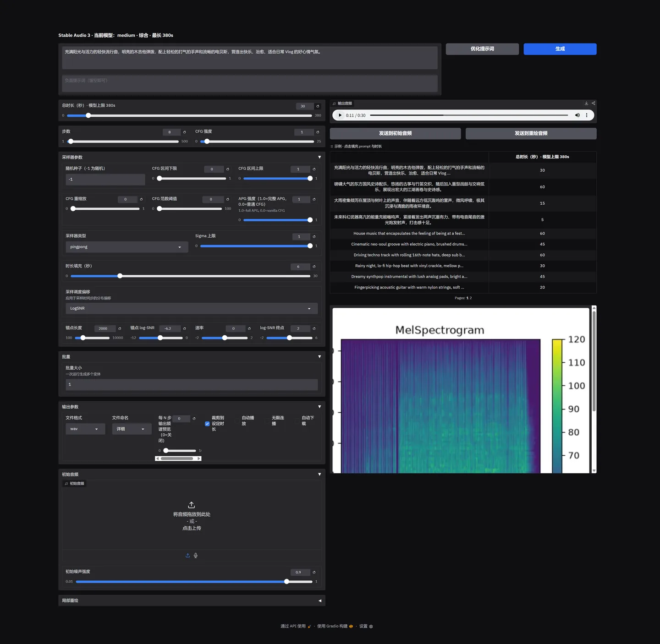The image size is (660, 644).
Task: Reset the 时长填充 value
Action: [x=314, y=267]
